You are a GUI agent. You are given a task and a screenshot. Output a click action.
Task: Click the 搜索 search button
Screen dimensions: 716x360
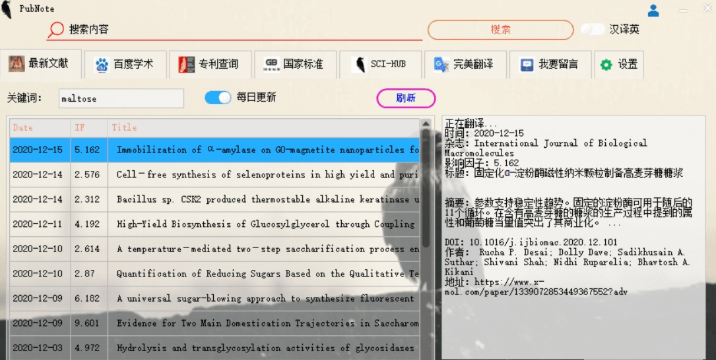(500, 30)
